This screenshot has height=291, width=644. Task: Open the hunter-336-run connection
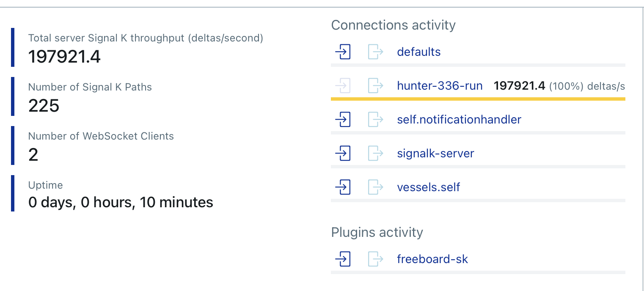[440, 86]
